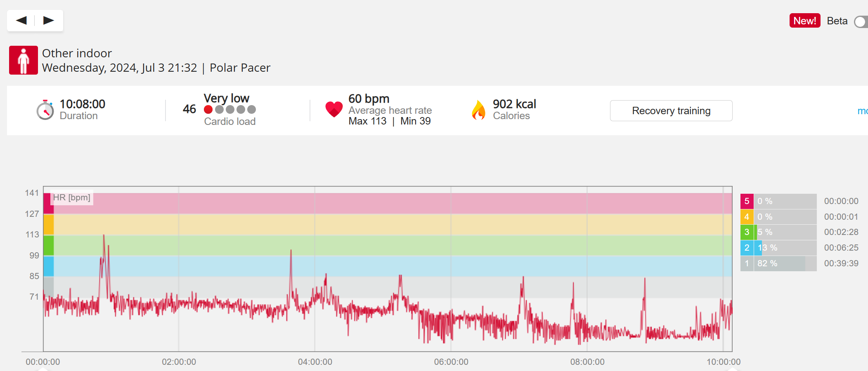Open the Recovery training box
This screenshot has height=371, width=868.
pyautogui.click(x=671, y=111)
